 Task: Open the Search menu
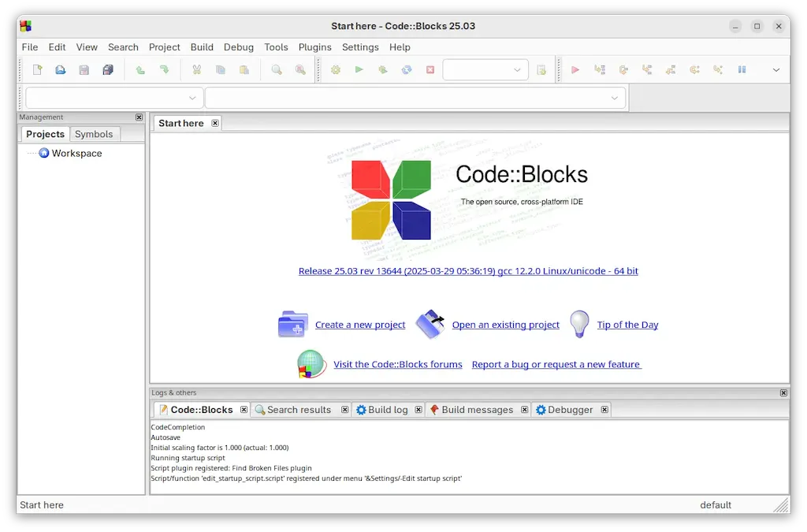coord(123,47)
